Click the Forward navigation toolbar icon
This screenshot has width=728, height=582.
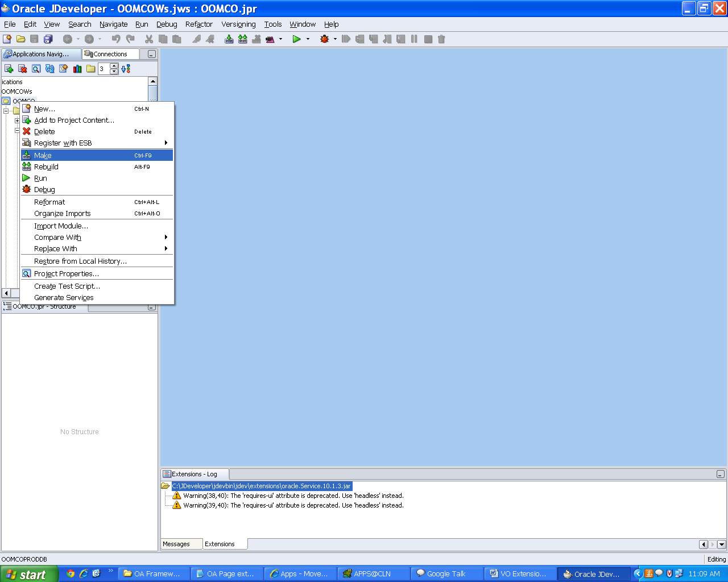(x=89, y=39)
